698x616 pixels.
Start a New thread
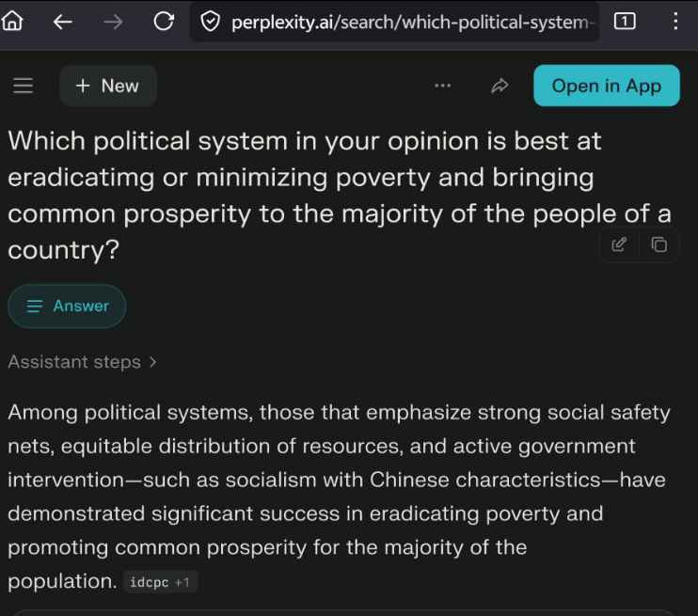click(x=108, y=86)
